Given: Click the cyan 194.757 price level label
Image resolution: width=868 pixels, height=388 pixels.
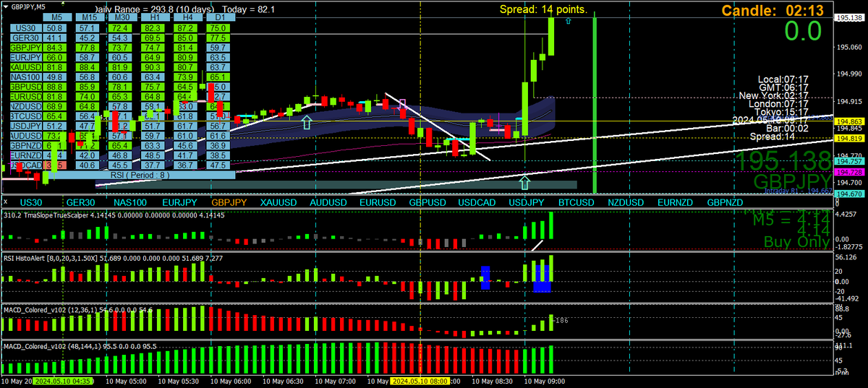Looking at the screenshot, I should [x=851, y=161].
